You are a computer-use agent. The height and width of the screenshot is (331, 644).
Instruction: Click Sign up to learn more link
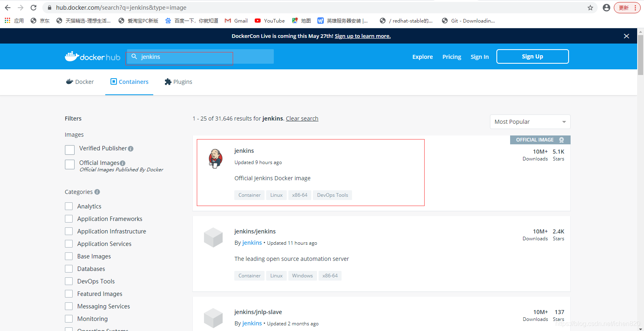pos(363,36)
